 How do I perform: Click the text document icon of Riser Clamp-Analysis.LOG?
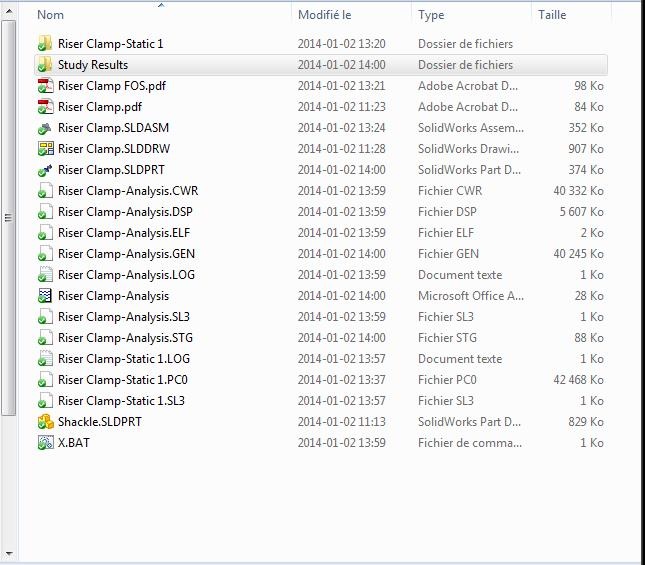click(x=45, y=275)
